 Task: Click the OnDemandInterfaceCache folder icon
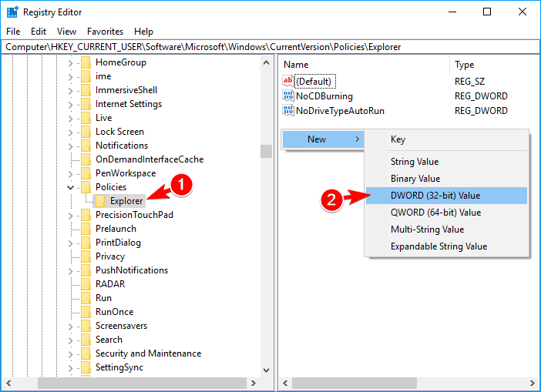[x=86, y=159]
